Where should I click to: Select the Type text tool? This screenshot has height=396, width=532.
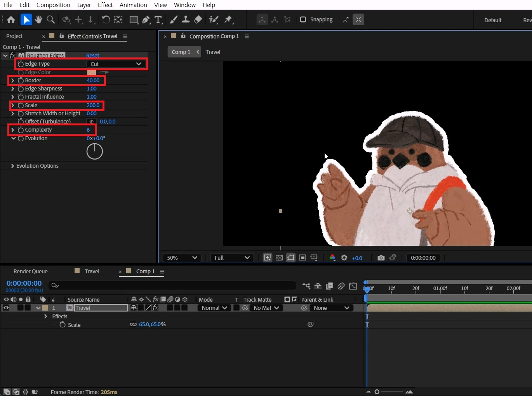158,19
